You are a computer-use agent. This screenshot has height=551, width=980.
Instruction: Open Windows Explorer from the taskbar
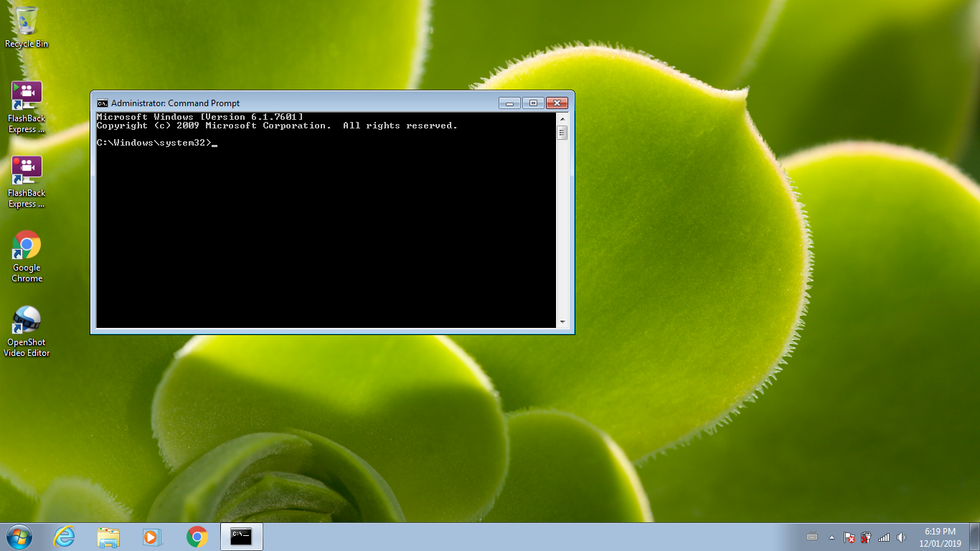(108, 536)
